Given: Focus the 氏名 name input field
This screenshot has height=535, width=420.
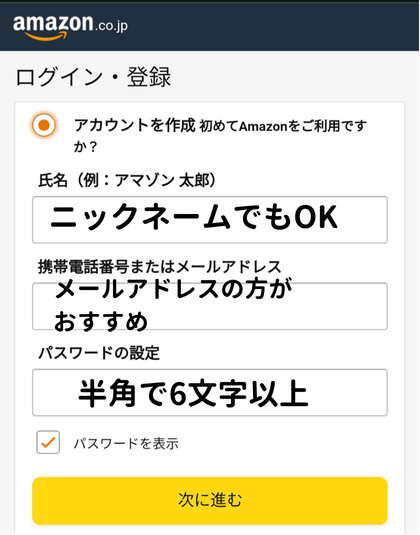Looking at the screenshot, I should pos(210,220).
